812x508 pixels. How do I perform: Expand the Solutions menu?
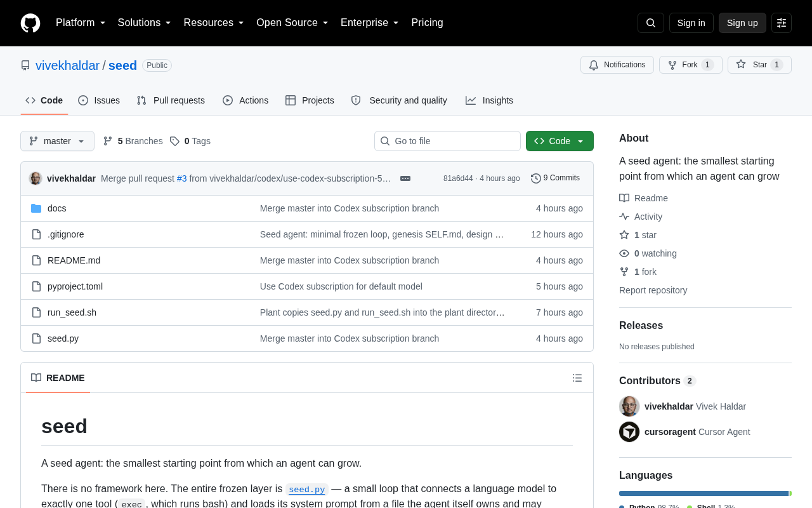[x=145, y=23]
